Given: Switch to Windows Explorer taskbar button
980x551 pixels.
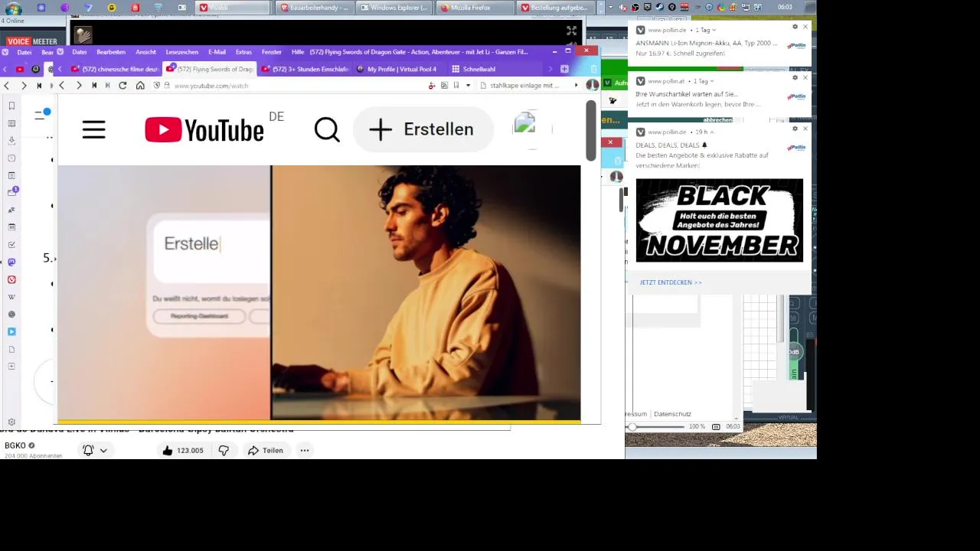Looking at the screenshot, I should point(397,8).
